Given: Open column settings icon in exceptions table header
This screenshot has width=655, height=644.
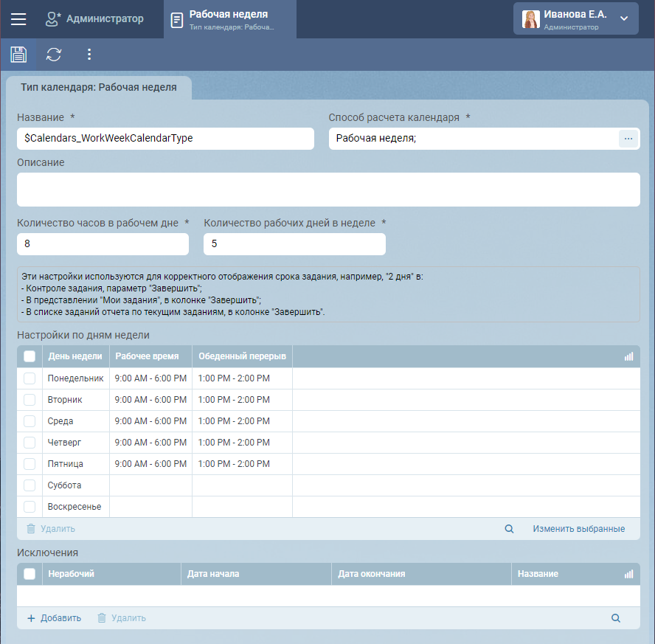Looking at the screenshot, I should click(628, 574).
